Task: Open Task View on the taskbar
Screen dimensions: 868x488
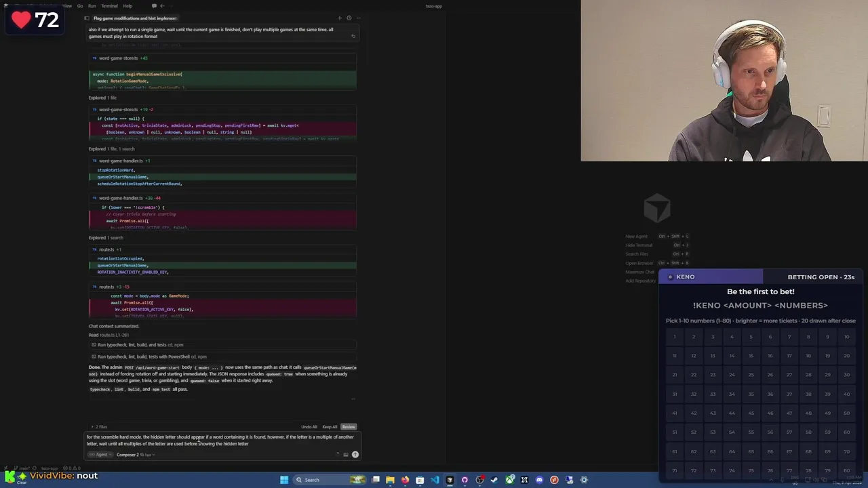Action: pyautogui.click(x=375, y=480)
